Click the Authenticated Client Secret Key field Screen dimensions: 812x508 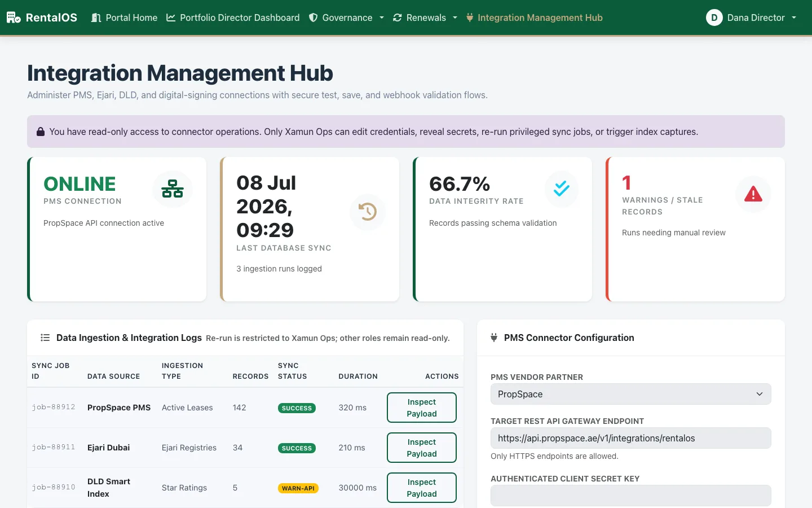[x=631, y=496]
